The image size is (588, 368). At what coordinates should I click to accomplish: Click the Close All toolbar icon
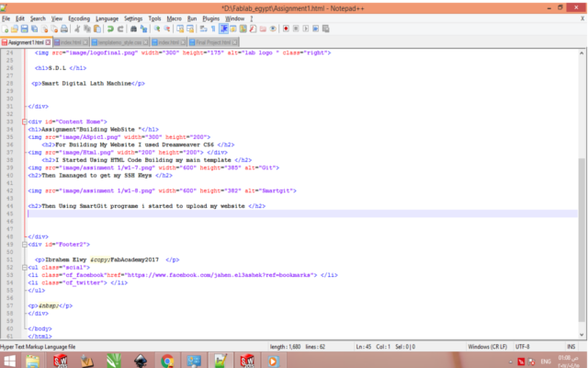click(54, 29)
